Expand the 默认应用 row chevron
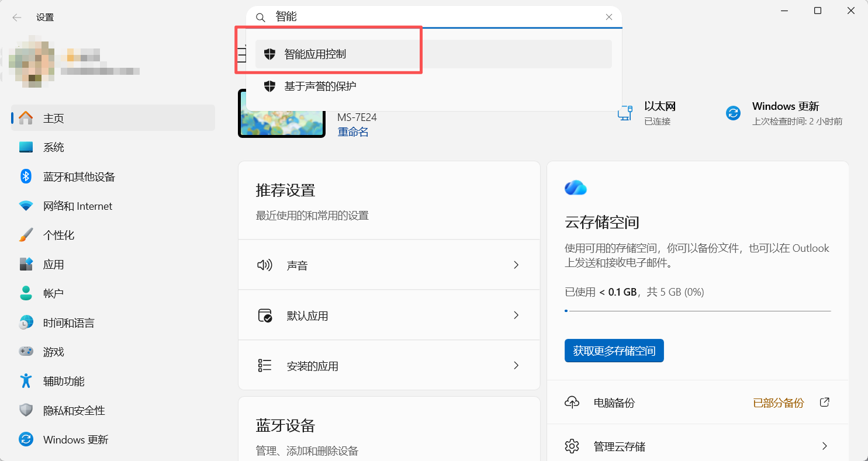This screenshot has height=461, width=868. [516, 316]
